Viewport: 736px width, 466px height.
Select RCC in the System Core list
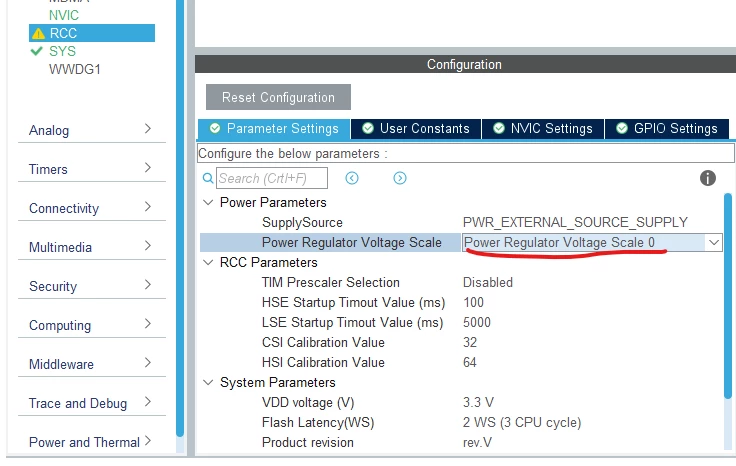point(92,33)
